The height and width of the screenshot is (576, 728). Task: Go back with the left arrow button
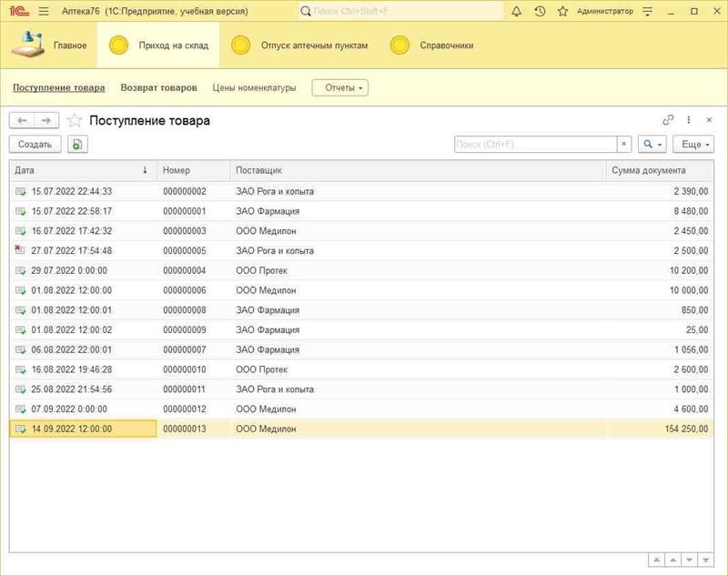point(21,121)
